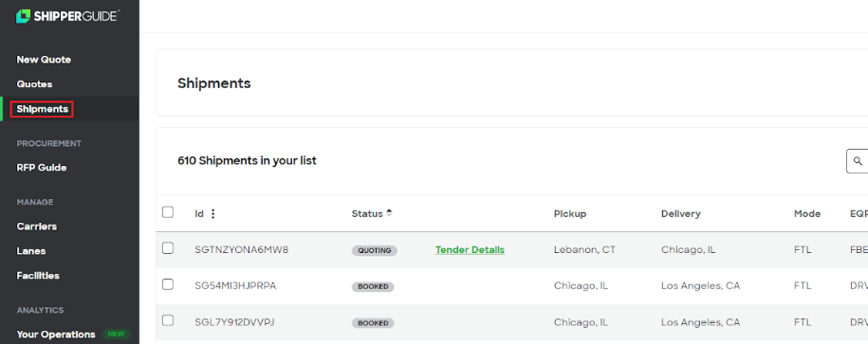Image resolution: width=868 pixels, height=344 pixels.
Task: Click the QUOTING status badge
Action: pyautogui.click(x=374, y=250)
